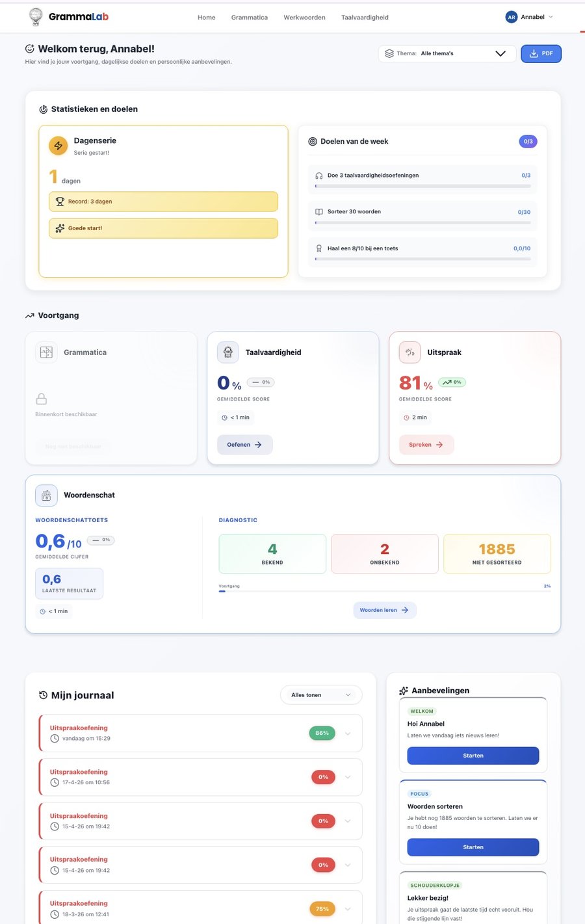The height and width of the screenshot is (924, 585).
Task: Click the blue PDF download button
Action: pyautogui.click(x=541, y=53)
